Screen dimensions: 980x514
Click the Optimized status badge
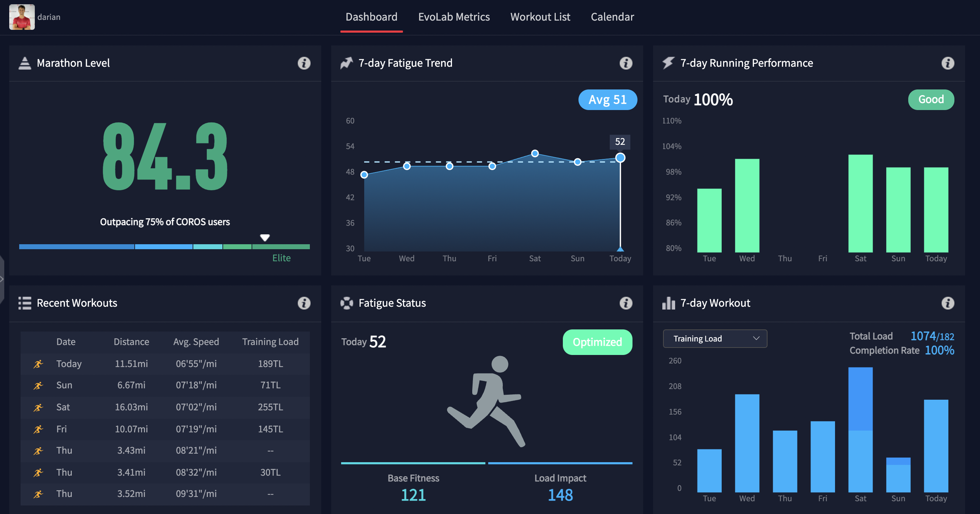click(x=597, y=342)
